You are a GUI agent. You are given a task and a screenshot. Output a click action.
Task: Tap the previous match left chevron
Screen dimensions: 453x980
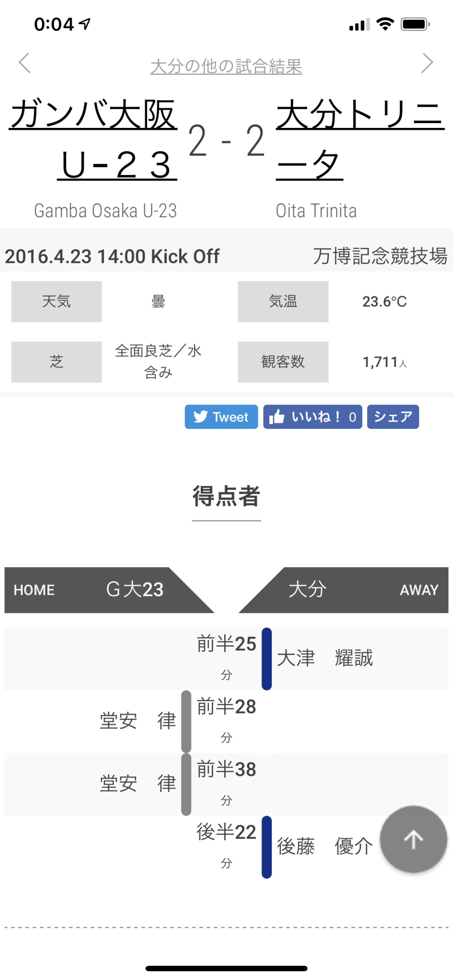tap(25, 63)
